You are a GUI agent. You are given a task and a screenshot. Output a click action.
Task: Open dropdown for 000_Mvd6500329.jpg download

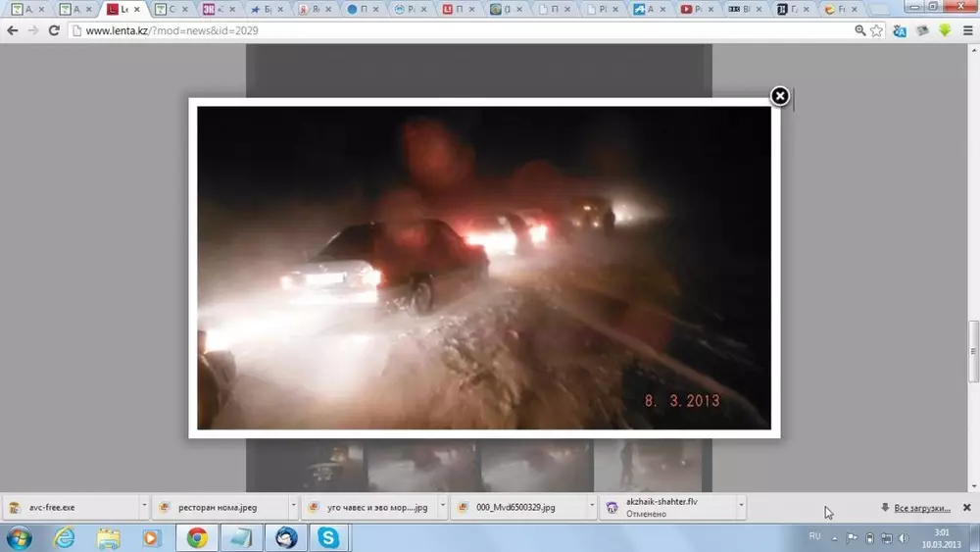click(592, 507)
